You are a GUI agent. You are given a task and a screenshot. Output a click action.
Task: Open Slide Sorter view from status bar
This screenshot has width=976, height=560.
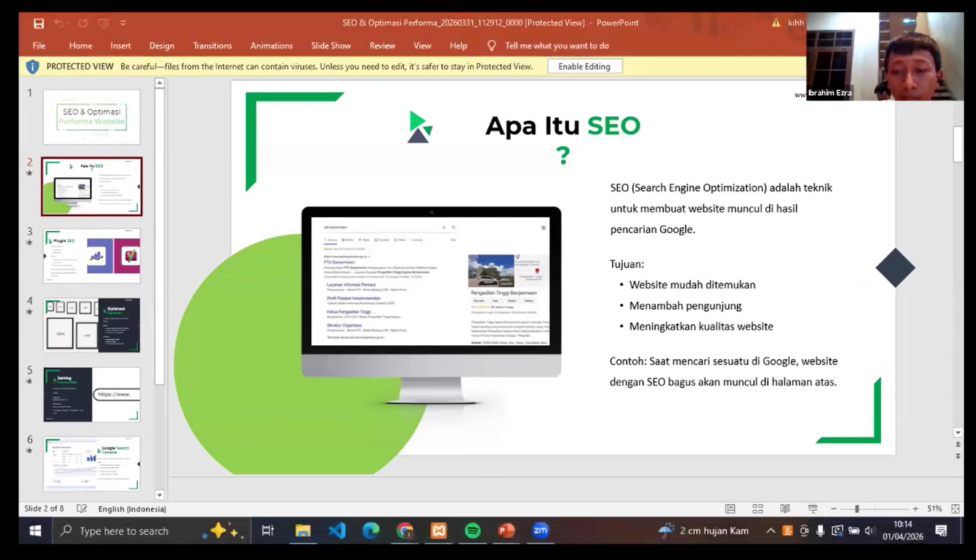pos(758,509)
